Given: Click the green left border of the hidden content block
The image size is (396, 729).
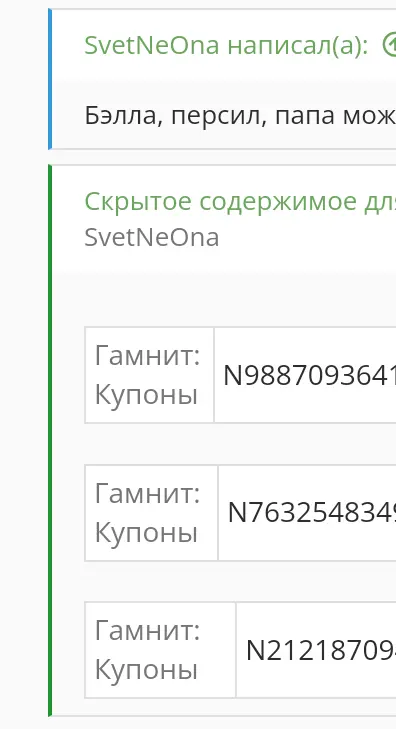Looking at the screenshot, I should pyautogui.click(x=50, y=440).
